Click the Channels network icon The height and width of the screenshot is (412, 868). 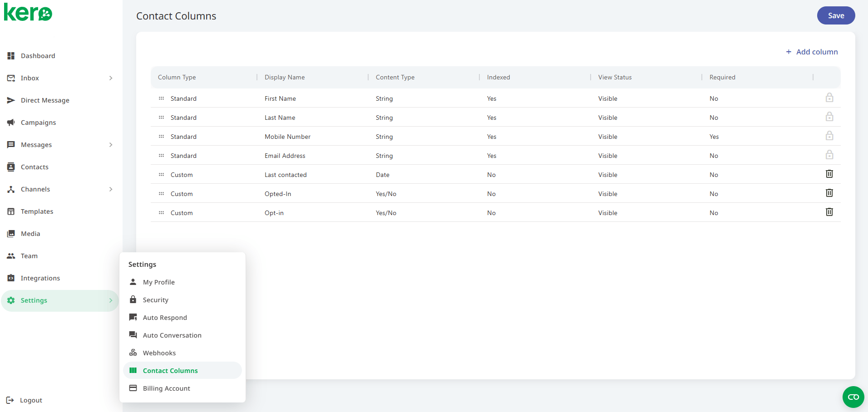11,189
